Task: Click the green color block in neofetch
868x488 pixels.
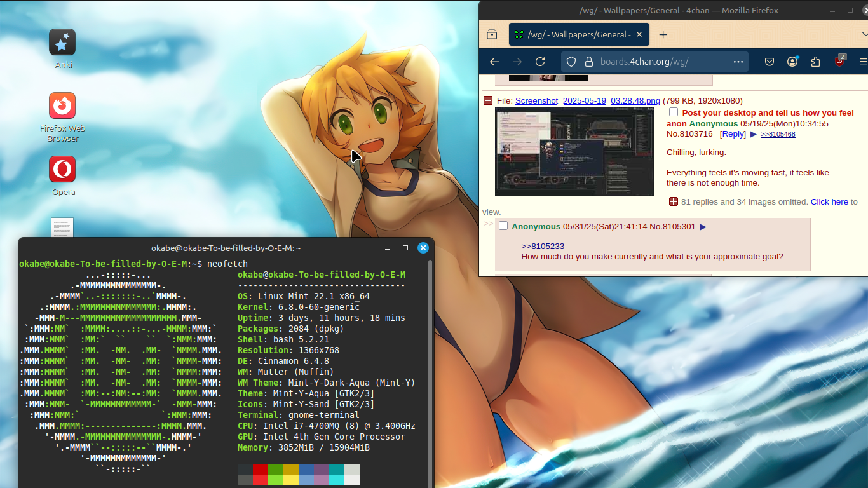Action: [x=275, y=469]
